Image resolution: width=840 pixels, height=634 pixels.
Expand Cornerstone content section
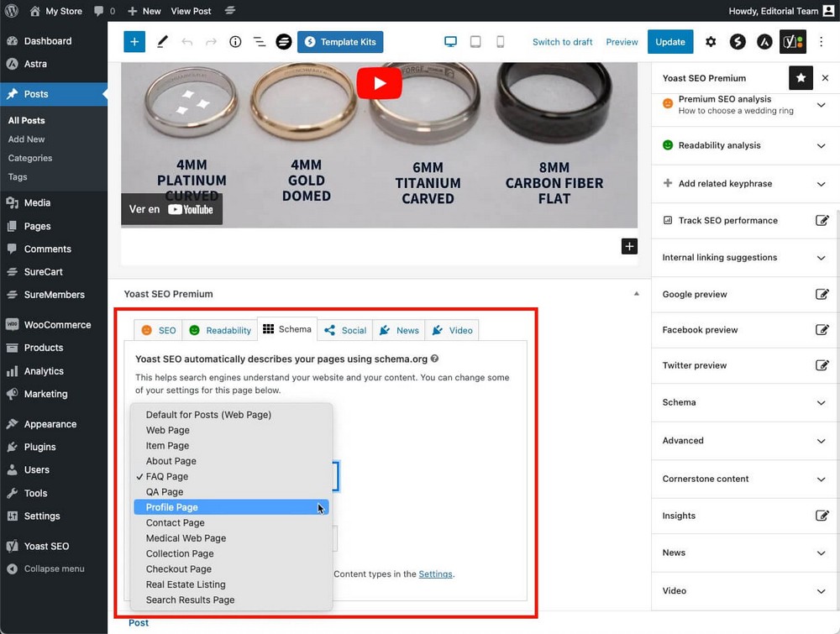click(745, 479)
